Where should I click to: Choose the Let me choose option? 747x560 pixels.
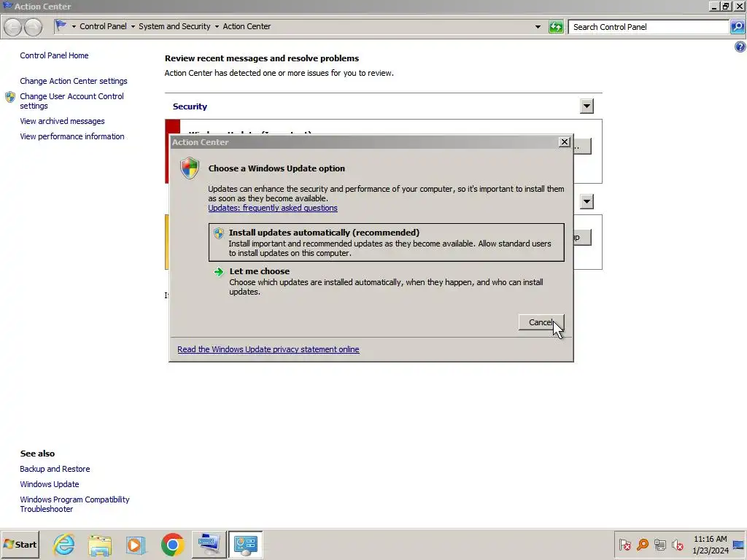tap(387, 281)
